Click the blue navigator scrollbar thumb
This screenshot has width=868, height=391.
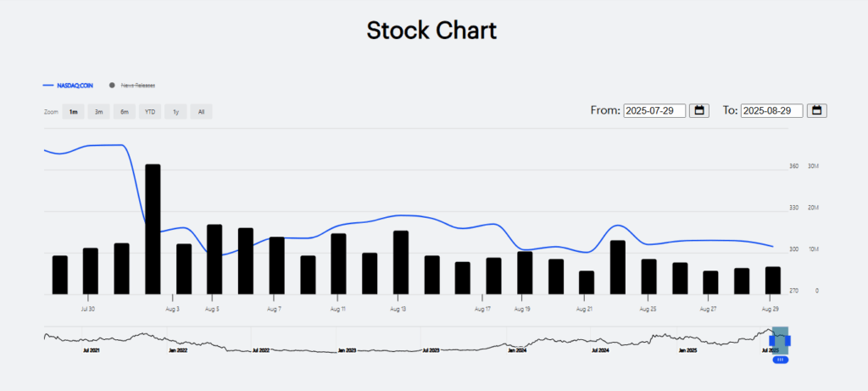pos(781,360)
